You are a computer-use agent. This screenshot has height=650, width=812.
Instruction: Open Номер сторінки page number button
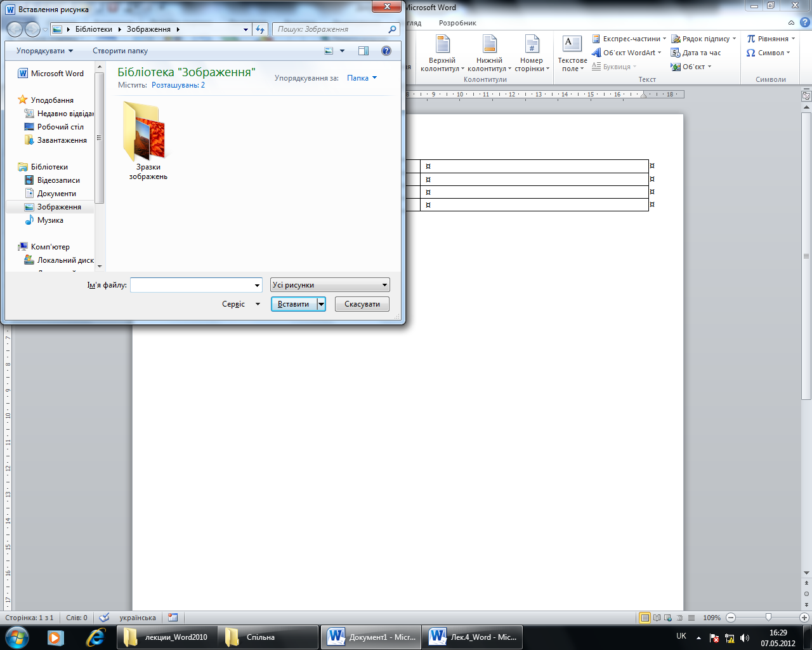click(532, 53)
